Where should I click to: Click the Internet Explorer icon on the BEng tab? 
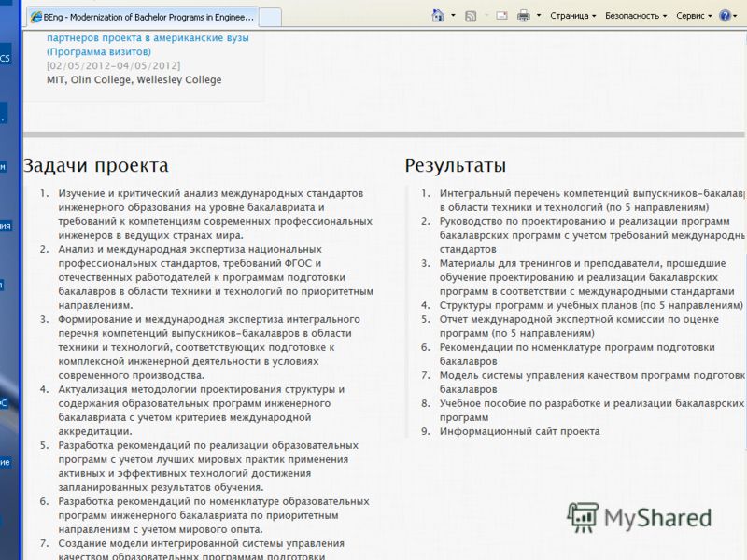click(36, 17)
